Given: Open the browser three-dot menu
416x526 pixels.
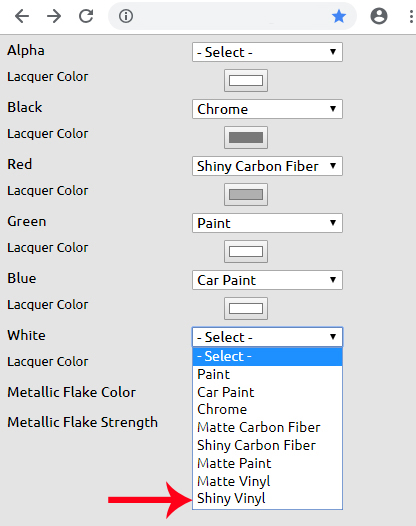Looking at the screenshot, I should [411, 16].
